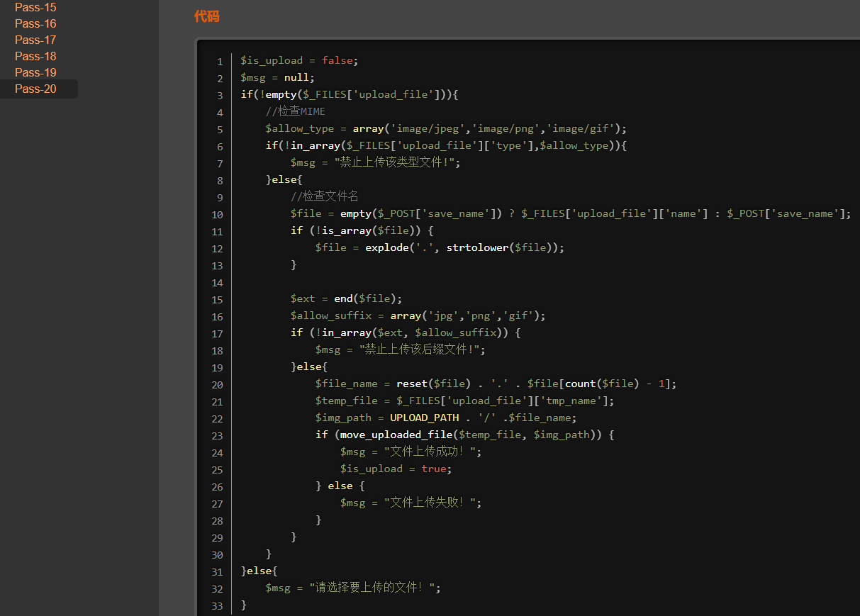This screenshot has height=616, width=860.
Task: Click the "文件上传成功！" string in the code
Action: point(432,452)
